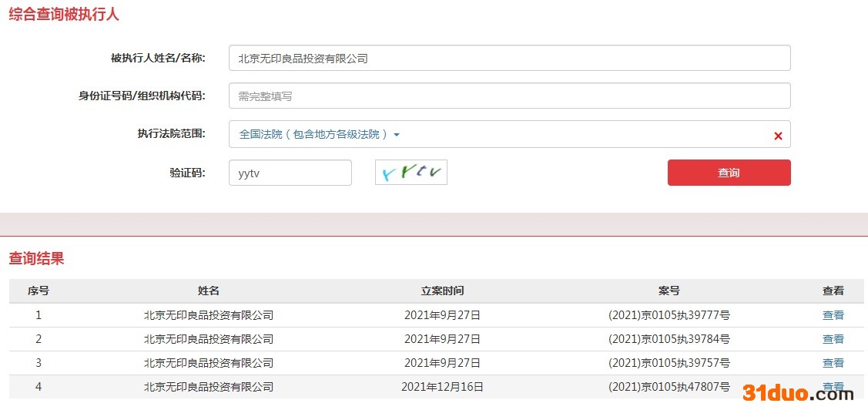The width and height of the screenshot is (868, 410).
Task: Open 查看 link for result row 1
Action: click(x=833, y=315)
